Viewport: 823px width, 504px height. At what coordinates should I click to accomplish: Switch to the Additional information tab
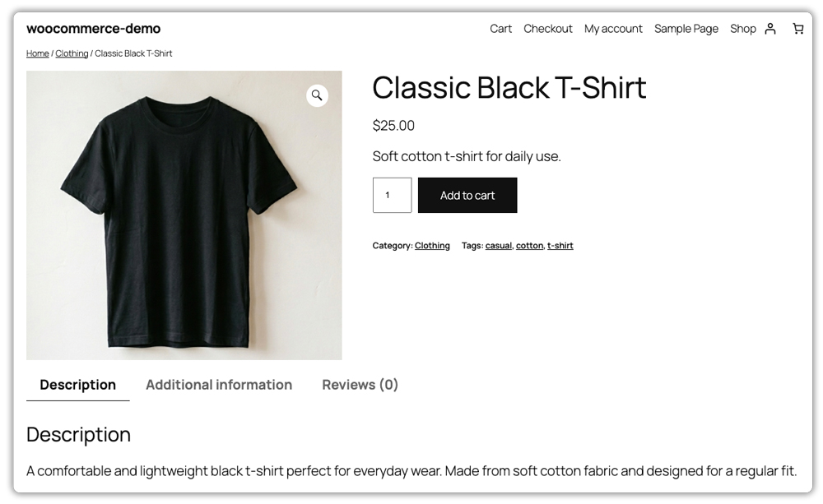(x=219, y=384)
